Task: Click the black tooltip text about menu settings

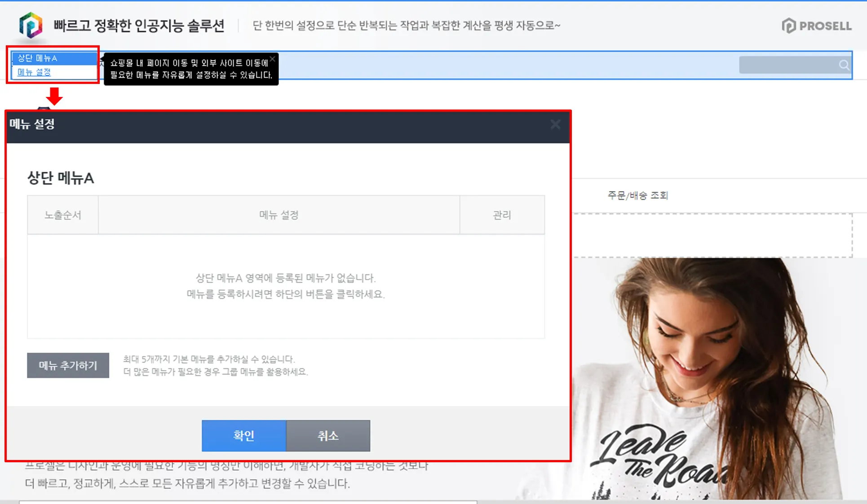Action: (x=191, y=69)
